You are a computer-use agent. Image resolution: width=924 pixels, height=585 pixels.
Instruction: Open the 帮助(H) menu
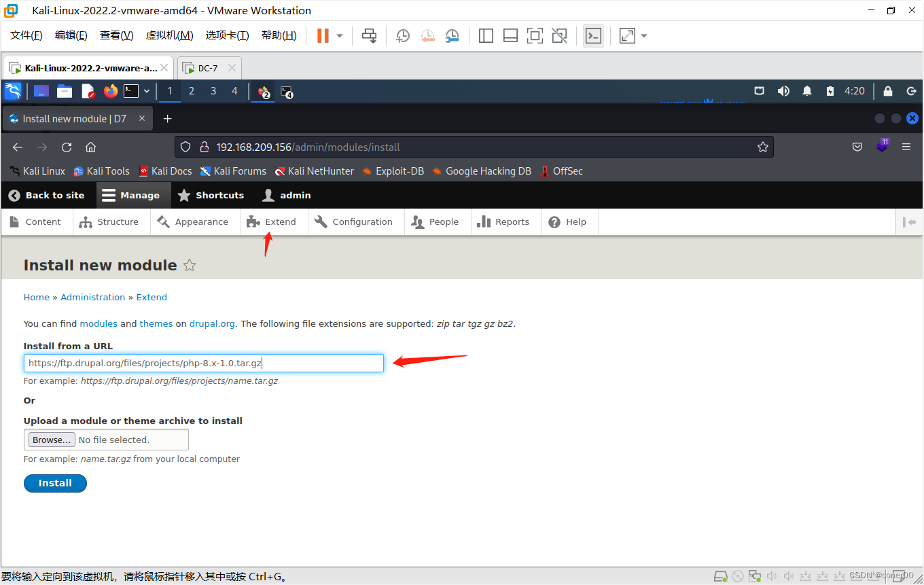click(x=279, y=35)
